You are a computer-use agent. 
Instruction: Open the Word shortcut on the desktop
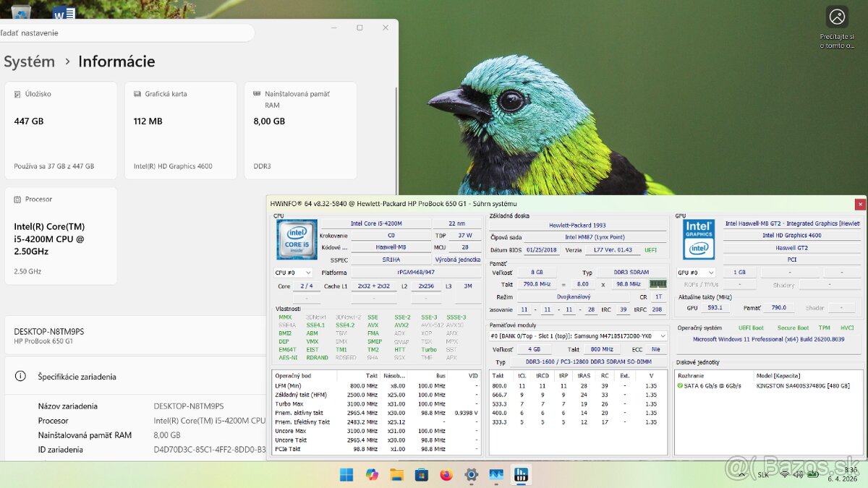[64, 12]
